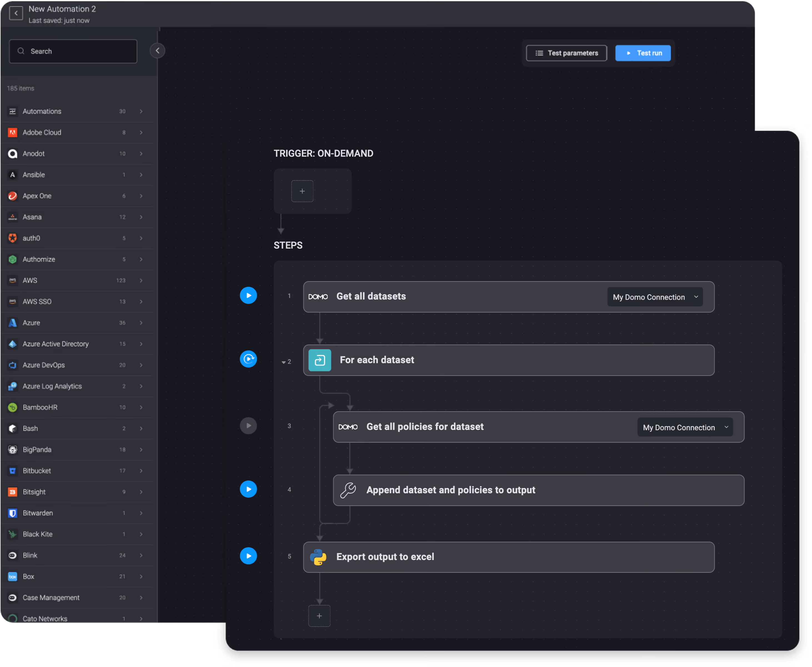Click the Box icon
The image size is (812, 667).
[x=13, y=576]
